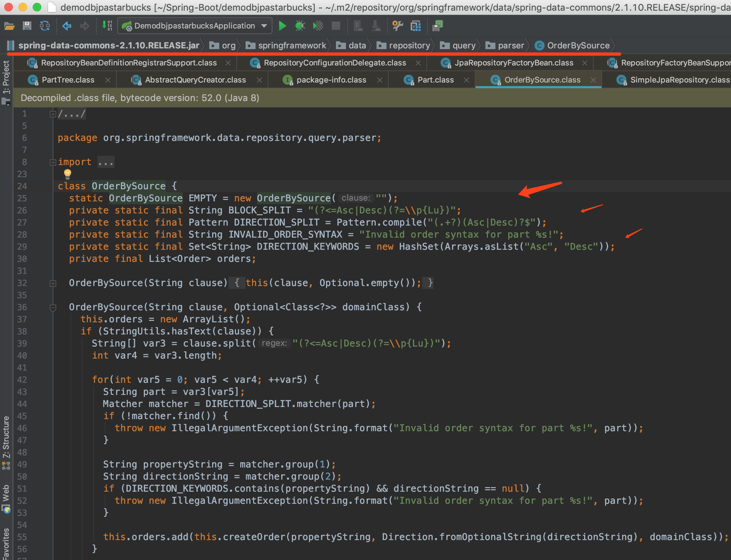The height and width of the screenshot is (560, 731).
Task: Toggle the Web tool window
Action: (6, 499)
